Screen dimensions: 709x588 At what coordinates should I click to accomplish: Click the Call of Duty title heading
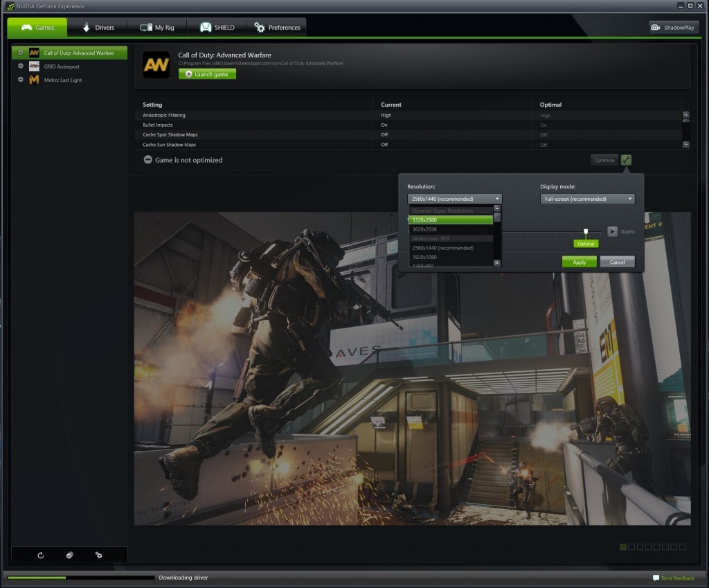click(x=225, y=55)
